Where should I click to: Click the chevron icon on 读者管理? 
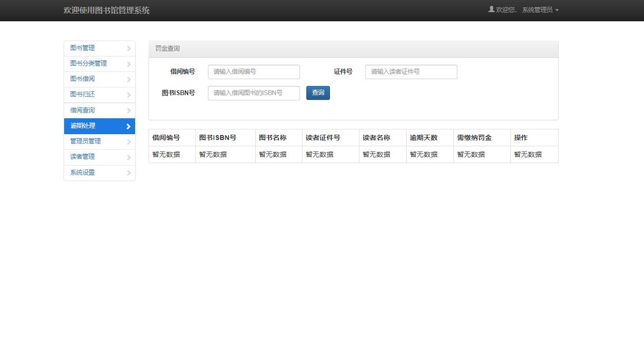click(128, 157)
